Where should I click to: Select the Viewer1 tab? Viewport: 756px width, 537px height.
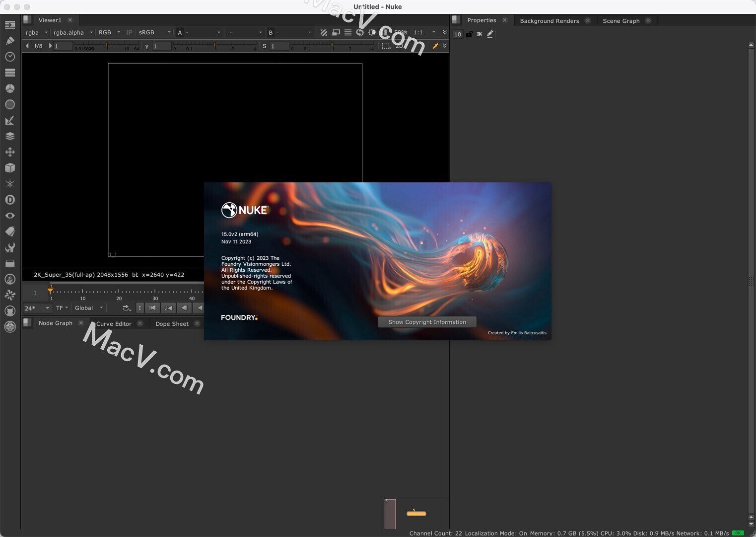coord(50,20)
